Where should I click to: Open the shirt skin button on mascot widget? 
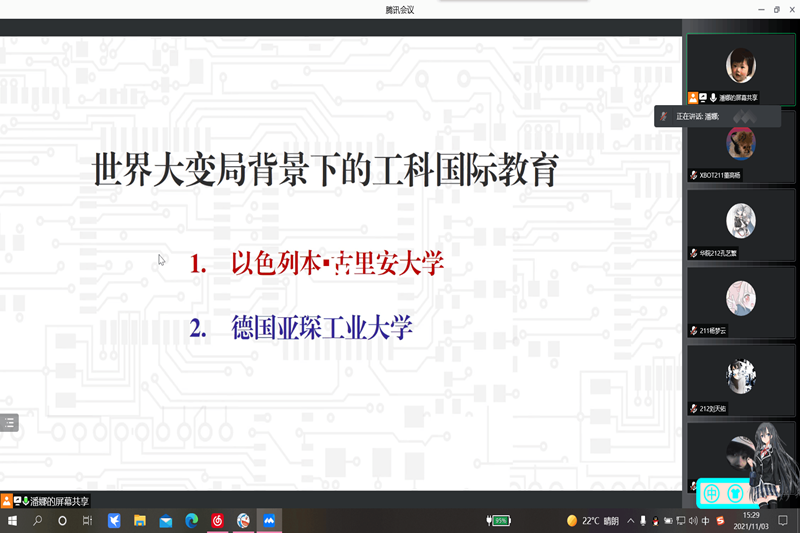tap(735, 493)
